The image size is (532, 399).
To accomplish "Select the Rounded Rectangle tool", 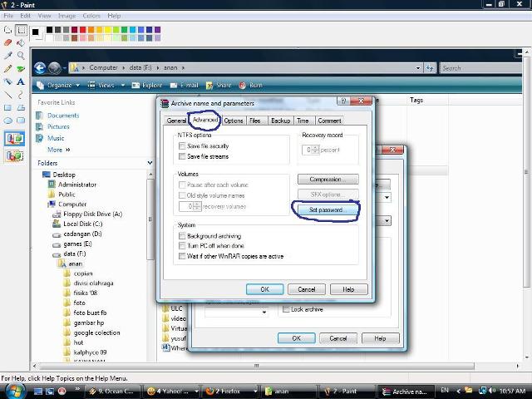I will pyautogui.click(x=21, y=121).
